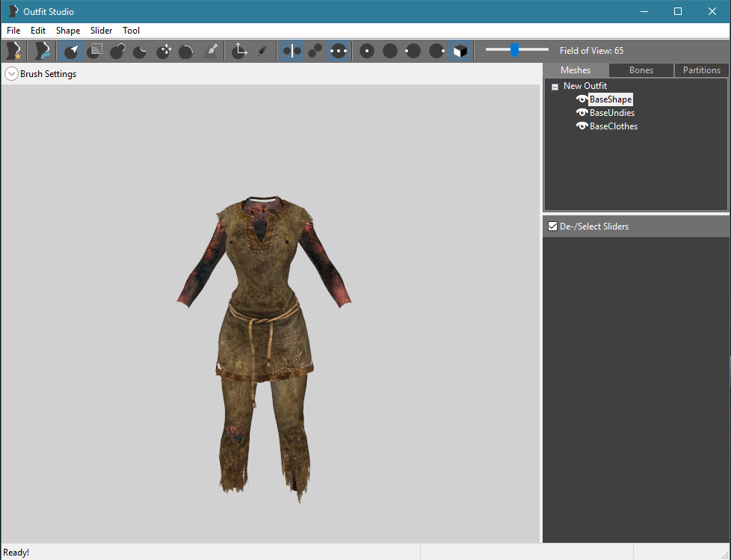Click the outfit model in the viewport
731x560 pixels.
click(x=265, y=345)
